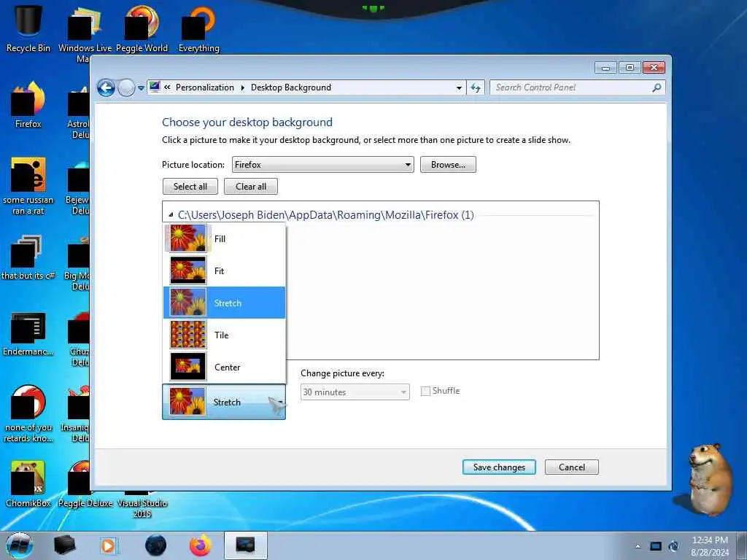Screen dimensions: 747x560
Task: Click the Show desktop button
Action: pos(742,545)
